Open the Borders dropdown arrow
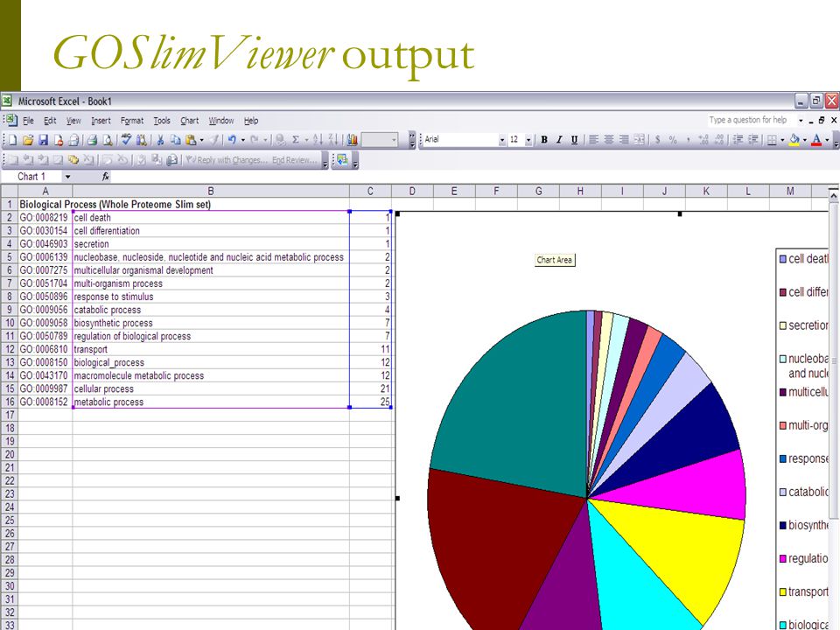The width and height of the screenshot is (840, 630). coord(782,140)
